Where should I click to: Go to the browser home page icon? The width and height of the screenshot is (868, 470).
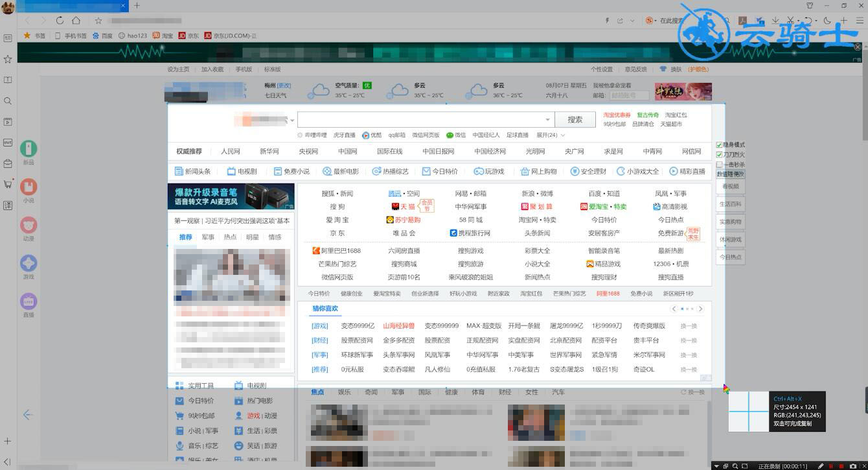[76, 21]
